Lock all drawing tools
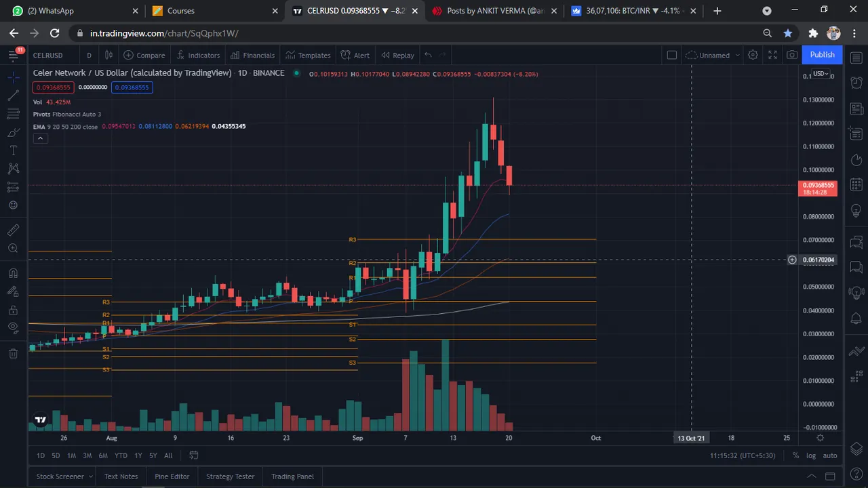 tap(13, 310)
